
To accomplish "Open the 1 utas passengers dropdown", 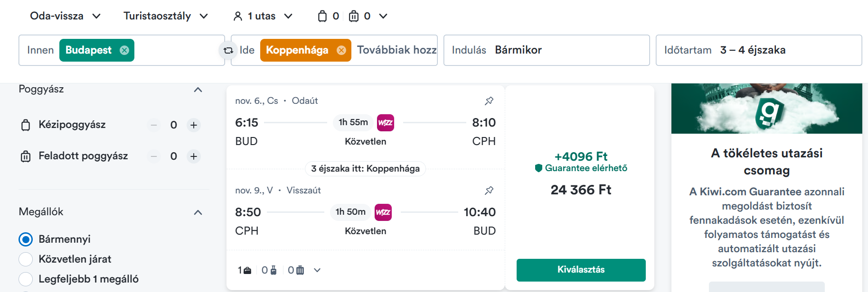I will point(263,16).
